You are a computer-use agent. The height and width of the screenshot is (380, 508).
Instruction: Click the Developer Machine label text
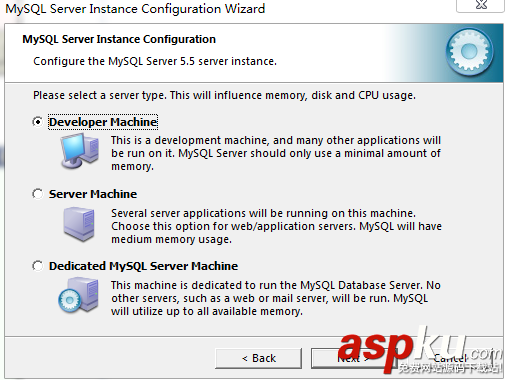tap(103, 122)
